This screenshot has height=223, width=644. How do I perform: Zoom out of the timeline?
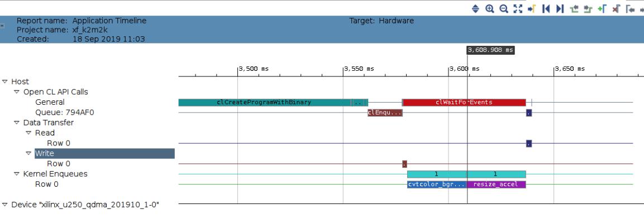(x=504, y=8)
